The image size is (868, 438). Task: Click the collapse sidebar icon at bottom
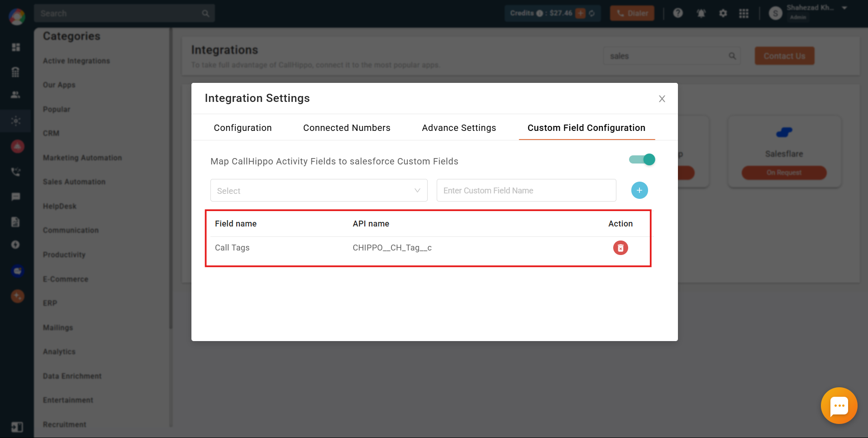point(17,427)
